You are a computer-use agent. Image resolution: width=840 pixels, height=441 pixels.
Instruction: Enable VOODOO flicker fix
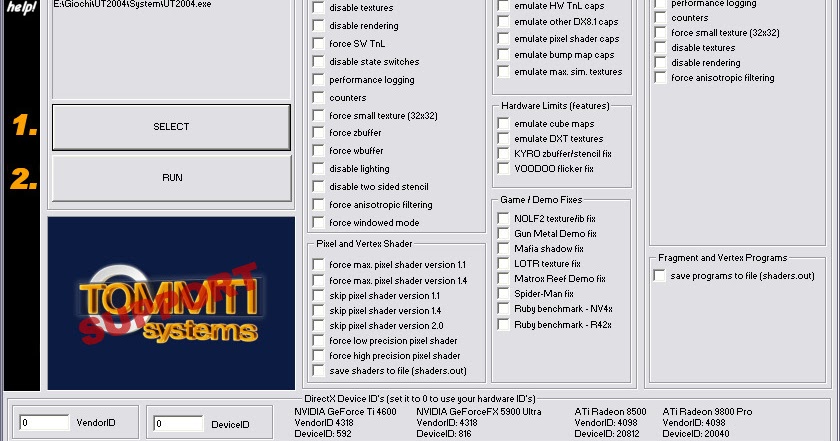(x=504, y=169)
